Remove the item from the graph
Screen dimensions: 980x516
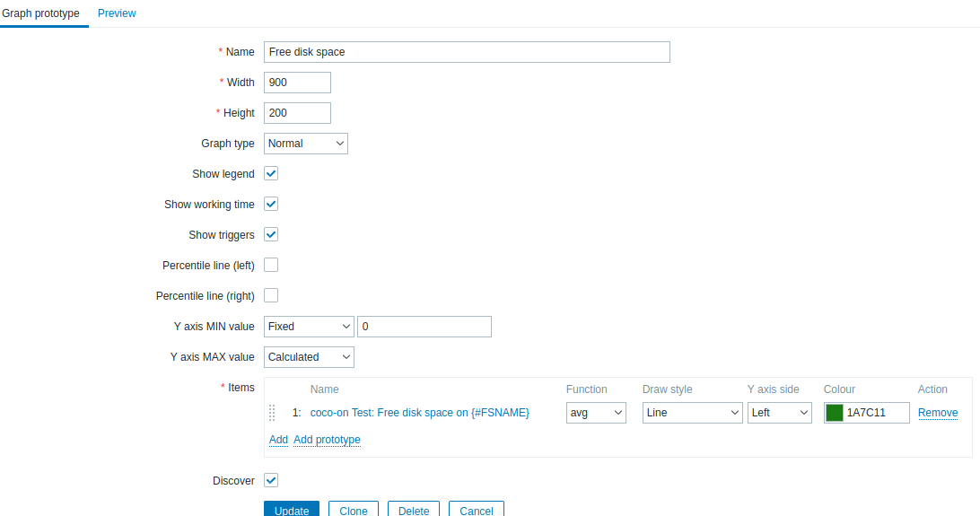pos(938,413)
